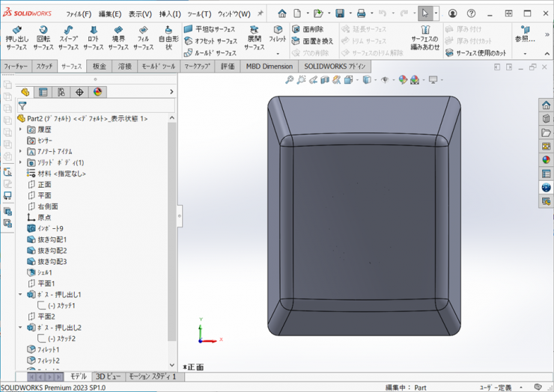Click the filter funnel icon in the feature tree
Screen dimensions: 554x392
click(22, 106)
